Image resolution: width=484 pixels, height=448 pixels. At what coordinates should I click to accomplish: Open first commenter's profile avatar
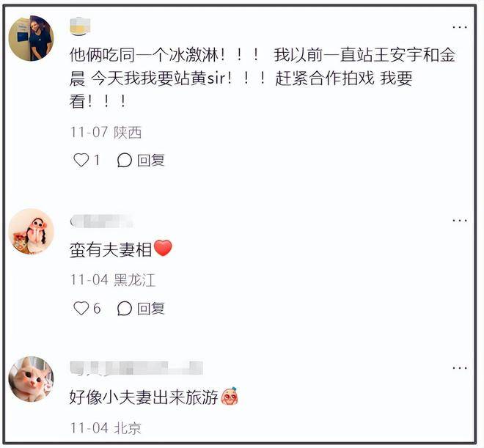click(31, 38)
